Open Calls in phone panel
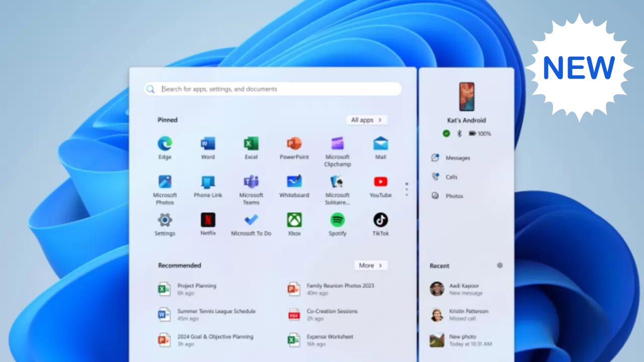This screenshot has height=362, width=644. 444,177
